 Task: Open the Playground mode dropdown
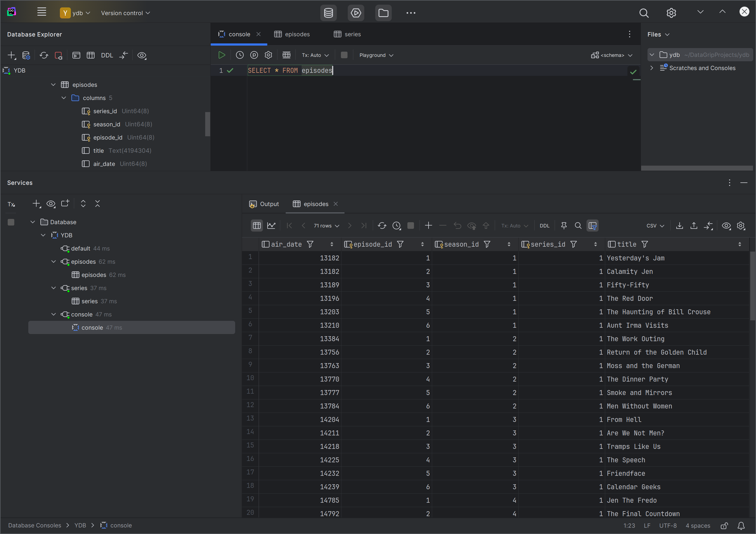pos(376,55)
